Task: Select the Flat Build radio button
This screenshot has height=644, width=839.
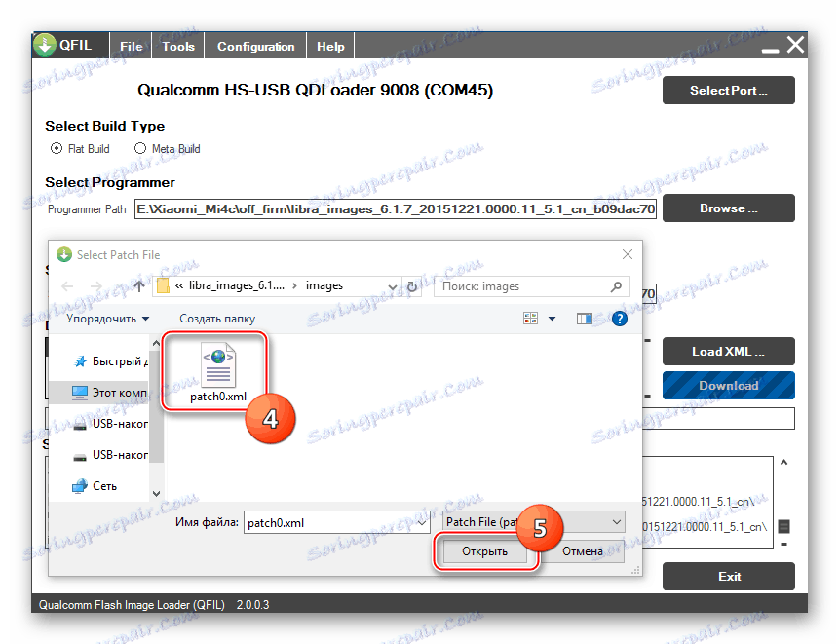Action: click(57, 148)
